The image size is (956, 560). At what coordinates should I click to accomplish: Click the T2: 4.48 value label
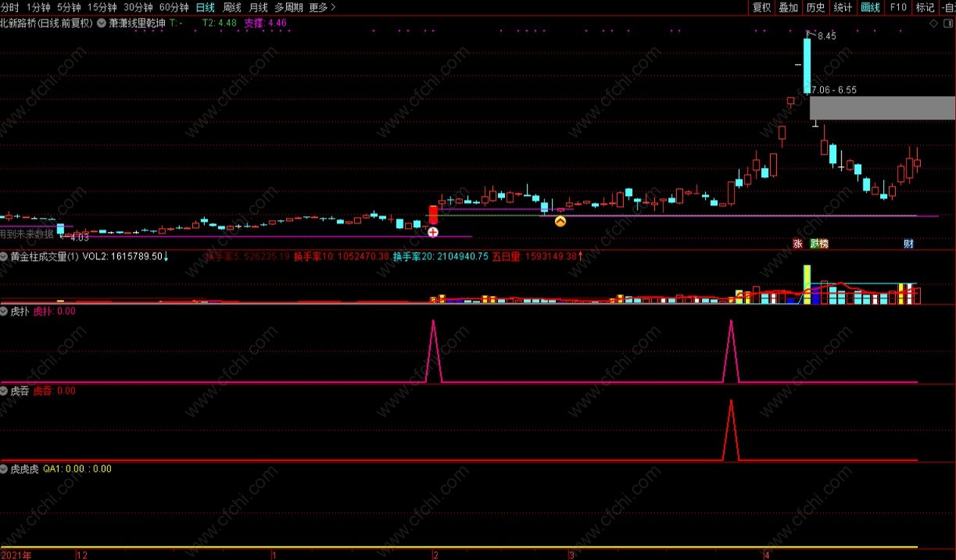click(x=219, y=23)
